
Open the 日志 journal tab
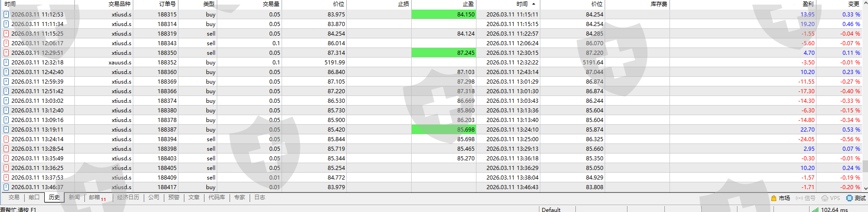pos(260,197)
